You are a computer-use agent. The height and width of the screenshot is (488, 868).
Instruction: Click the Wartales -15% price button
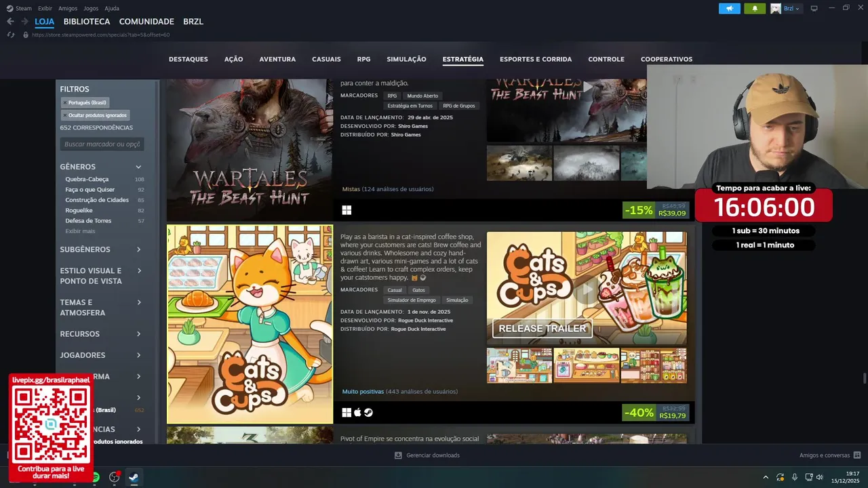pos(656,210)
